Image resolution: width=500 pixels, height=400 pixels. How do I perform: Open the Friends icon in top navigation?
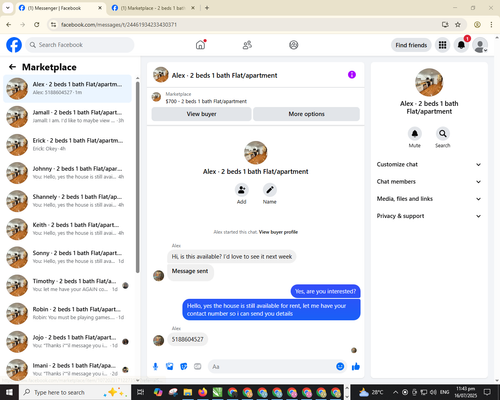pyautogui.click(x=247, y=45)
